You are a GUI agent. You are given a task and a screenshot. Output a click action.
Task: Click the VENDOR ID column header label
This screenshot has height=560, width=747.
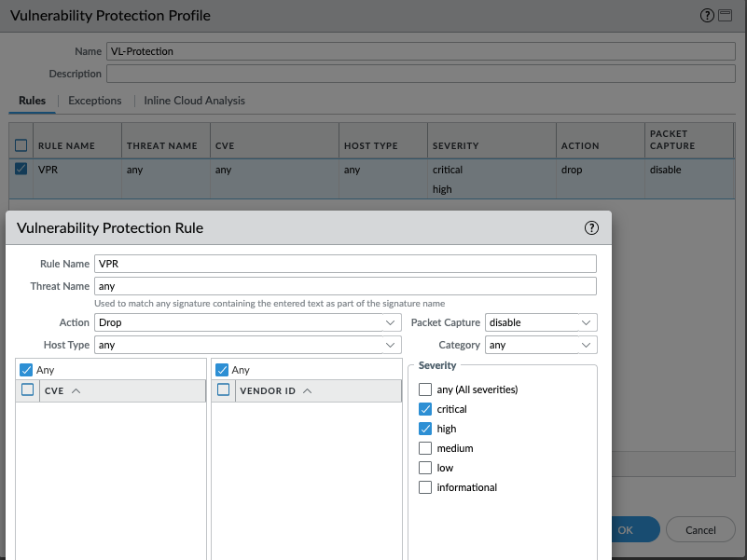pos(268,391)
